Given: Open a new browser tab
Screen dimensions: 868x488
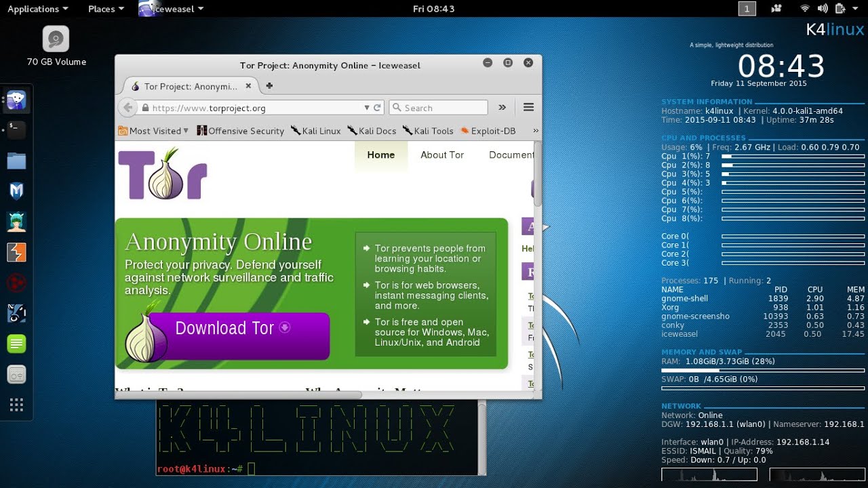Looking at the screenshot, I should click(269, 86).
